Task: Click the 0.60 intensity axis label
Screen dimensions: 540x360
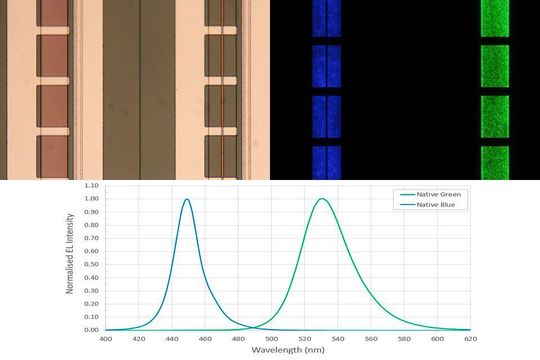Action: point(91,251)
